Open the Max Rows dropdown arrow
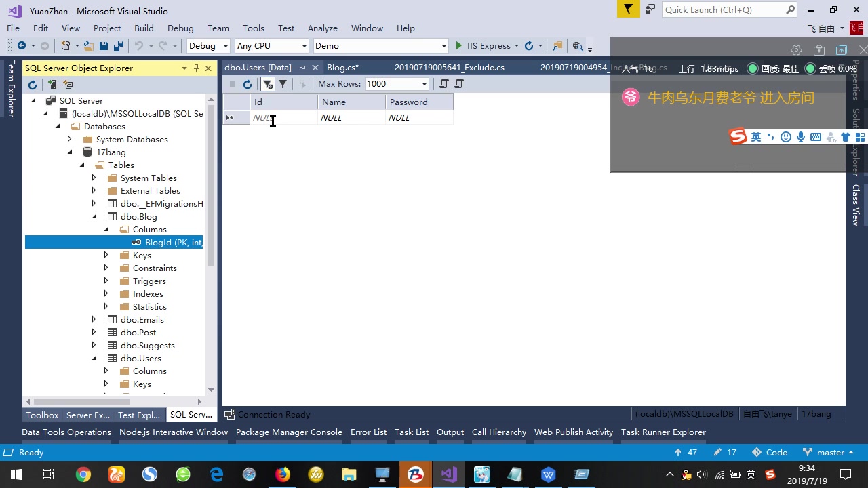Screen dimensions: 868x488 coord(425,84)
